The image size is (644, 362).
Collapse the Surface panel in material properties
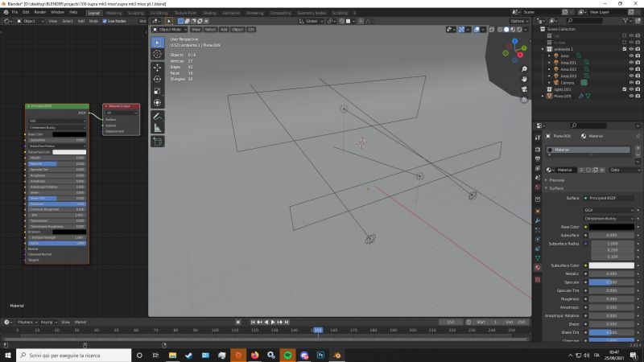[556, 188]
